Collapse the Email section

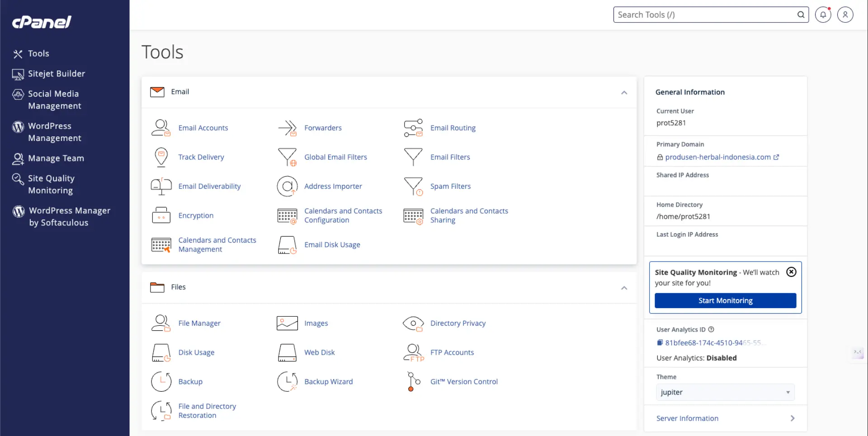624,93
